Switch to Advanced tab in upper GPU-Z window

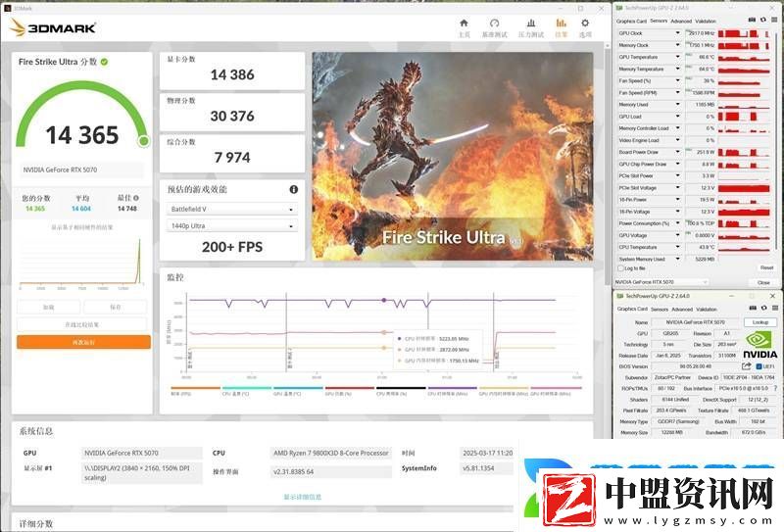click(681, 21)
